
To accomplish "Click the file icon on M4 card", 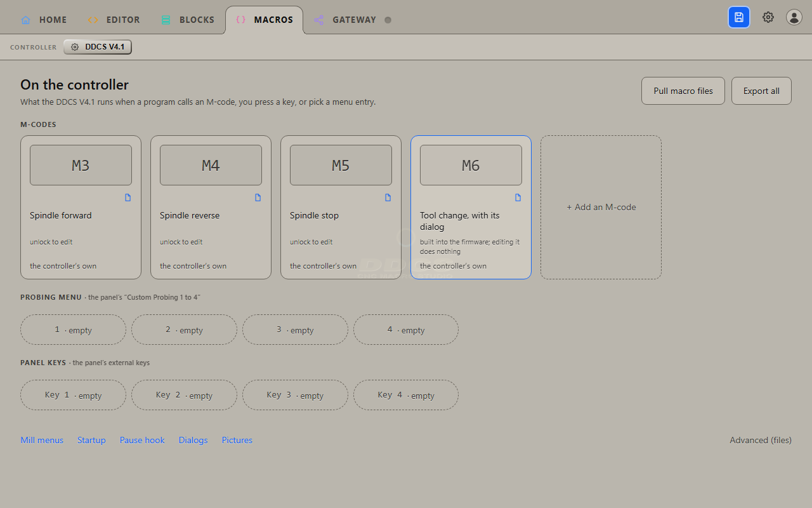I will click(x=258, y=197).
